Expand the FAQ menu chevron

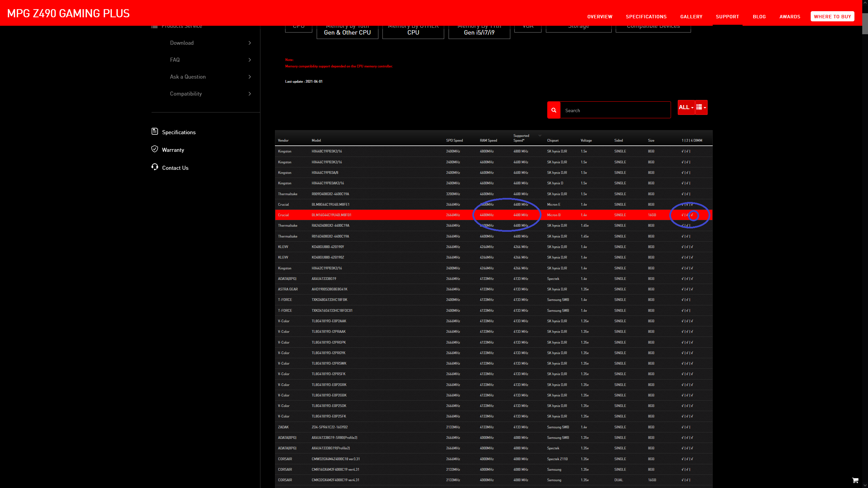coord(250,60)
